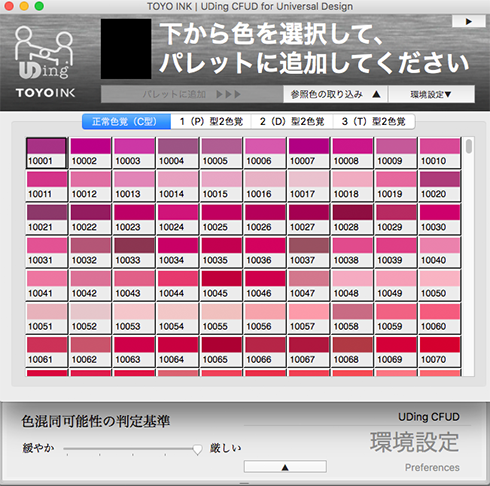
Task: Select color swatch 10001
Action: coord(46,153)
